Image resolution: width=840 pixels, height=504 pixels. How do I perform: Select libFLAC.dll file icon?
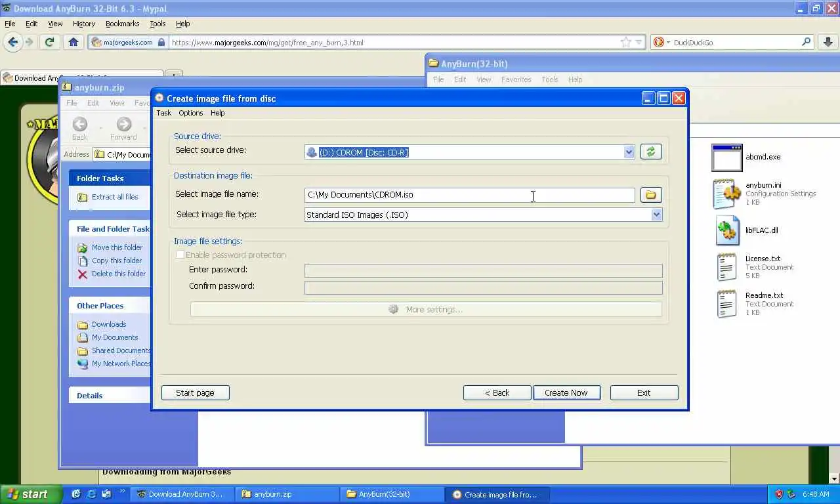[727, 230]
